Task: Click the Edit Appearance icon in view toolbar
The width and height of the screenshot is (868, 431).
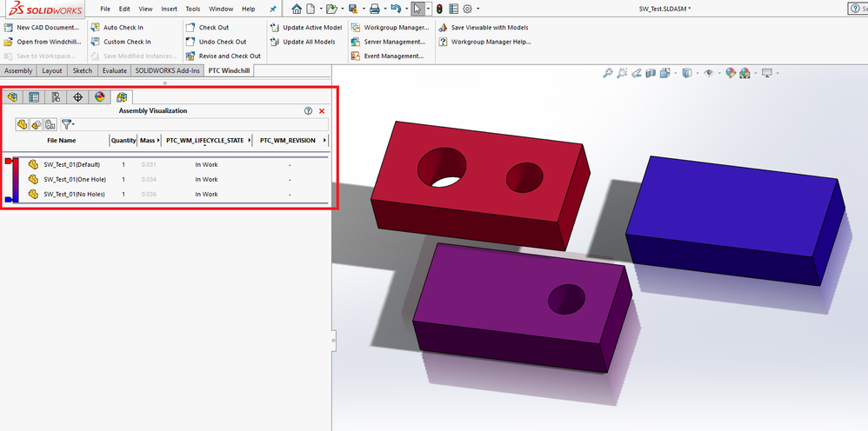Action: pos(731,74)
